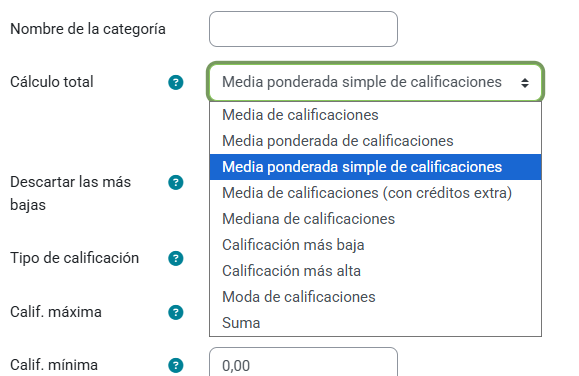
Task: Open Calif. mínima help icon
Action: pos(176,366)
